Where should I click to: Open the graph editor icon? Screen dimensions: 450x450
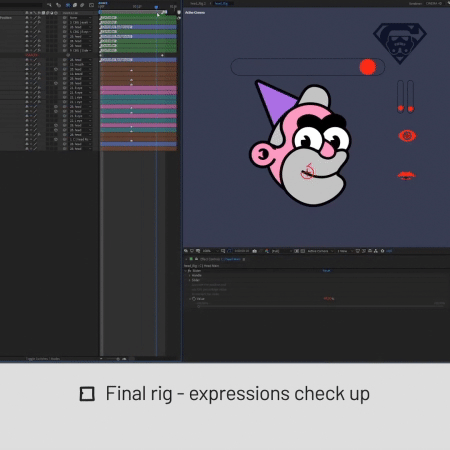click(x=91, y=5)
